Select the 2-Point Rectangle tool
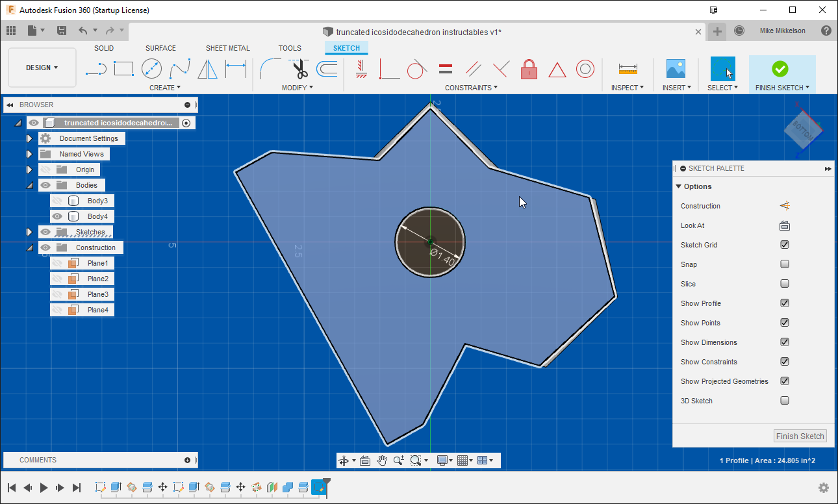The width and height of the screenshot is (838, 504). (123, 68)
